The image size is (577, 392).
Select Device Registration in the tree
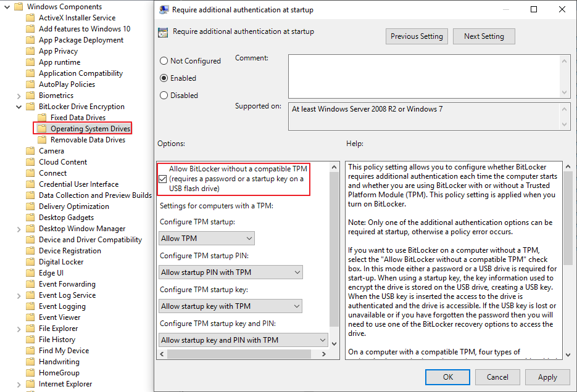pos(70,251)
